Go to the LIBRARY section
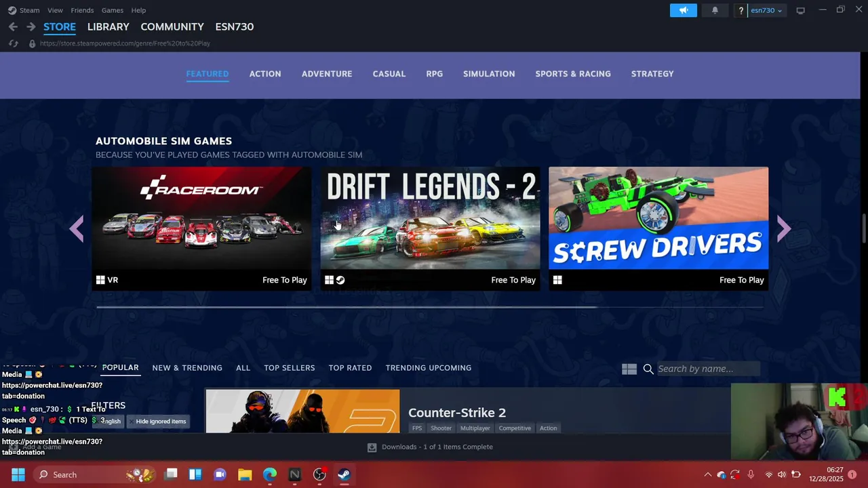 (108, 26)
